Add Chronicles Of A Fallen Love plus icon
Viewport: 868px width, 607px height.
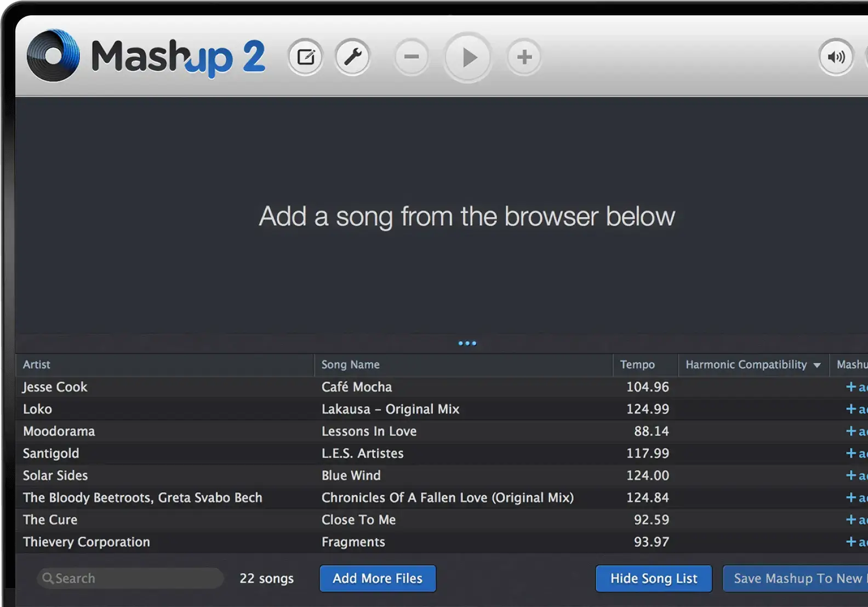point(851,497)
